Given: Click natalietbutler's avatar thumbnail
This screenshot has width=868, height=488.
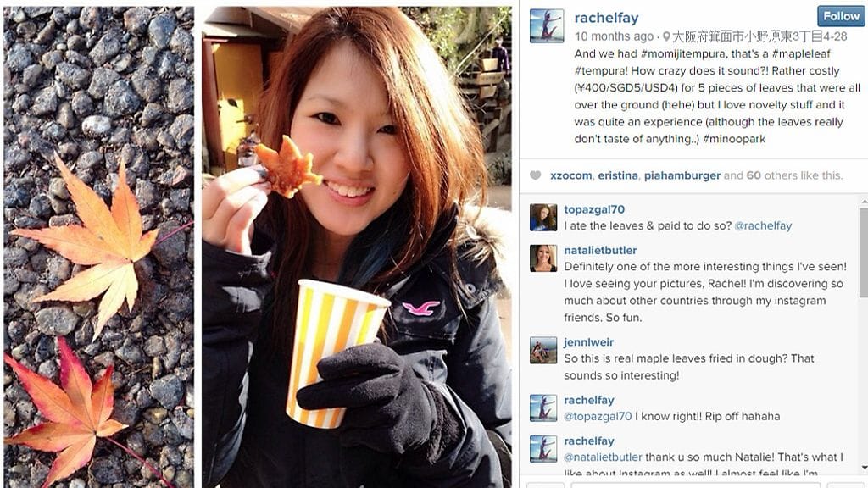Looking at the screenshot, I should 543,258.
